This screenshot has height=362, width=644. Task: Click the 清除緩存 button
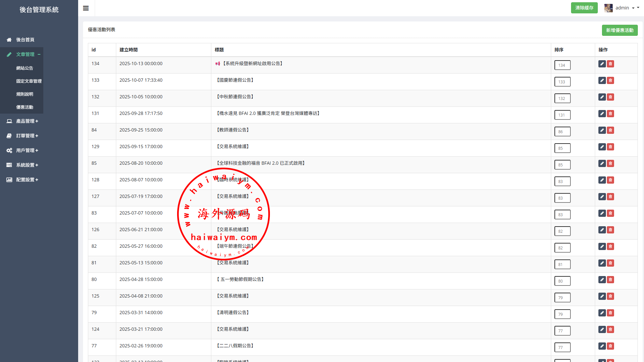pyautogui.click(x=584, y=8)
